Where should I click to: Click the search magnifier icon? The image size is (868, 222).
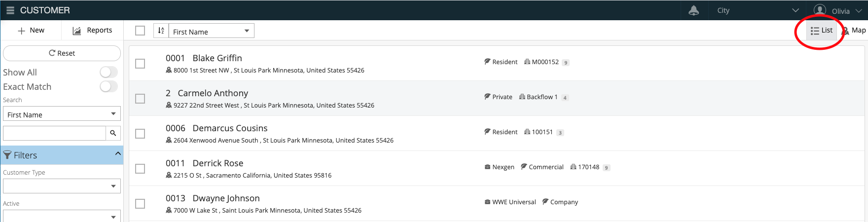pos(113,133)
